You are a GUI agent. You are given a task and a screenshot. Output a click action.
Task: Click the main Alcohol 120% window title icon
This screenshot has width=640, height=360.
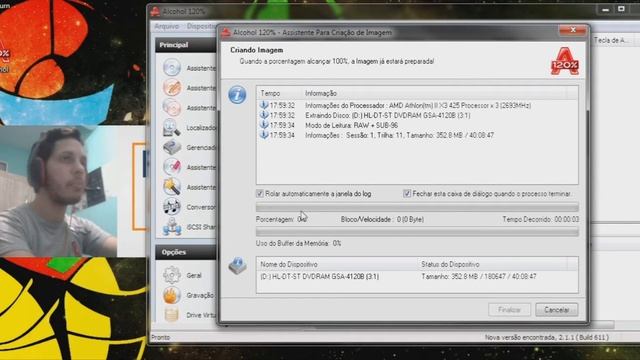point(155,11)
